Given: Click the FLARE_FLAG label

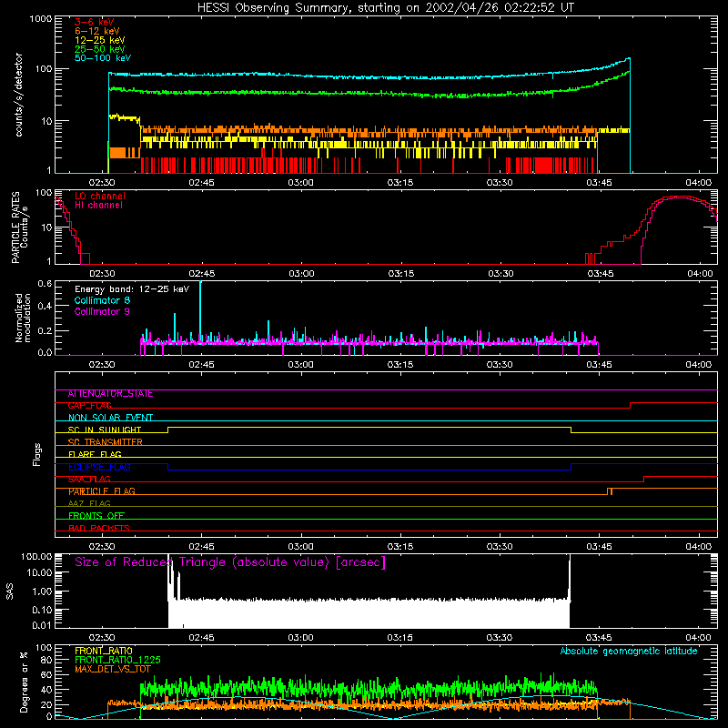Looking at the screenshot, I should click(x=95, y=454).
